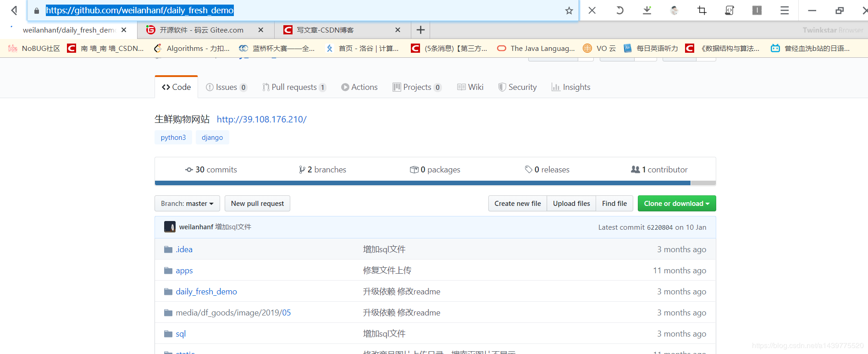The height and width of the screenshot is (354, 868).
Task: Click the Find file button
Action: pos(614,204)
